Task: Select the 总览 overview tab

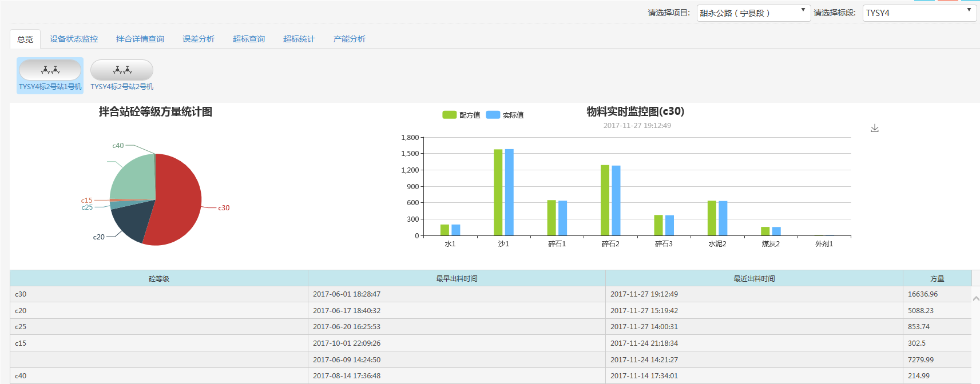Action: click(x=25, y=39)
